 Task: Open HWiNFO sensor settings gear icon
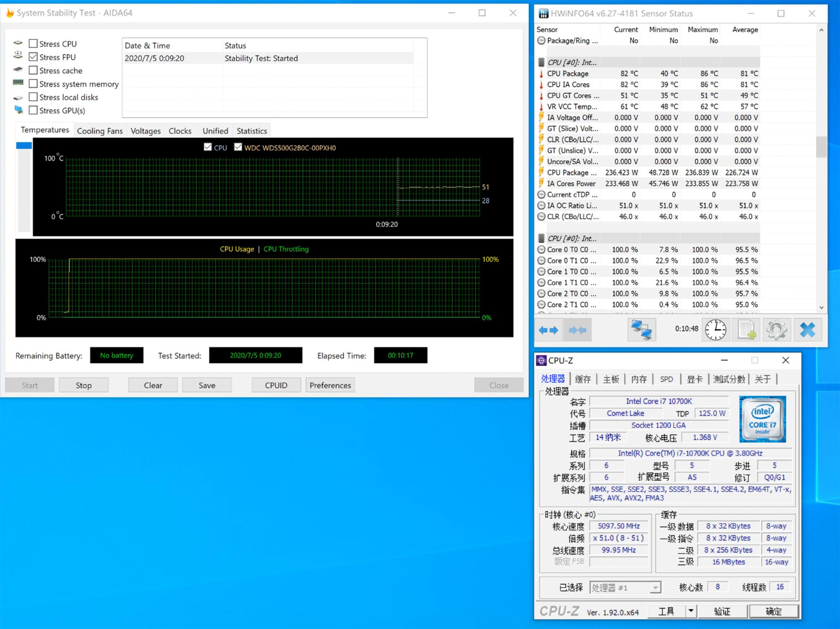777,330
